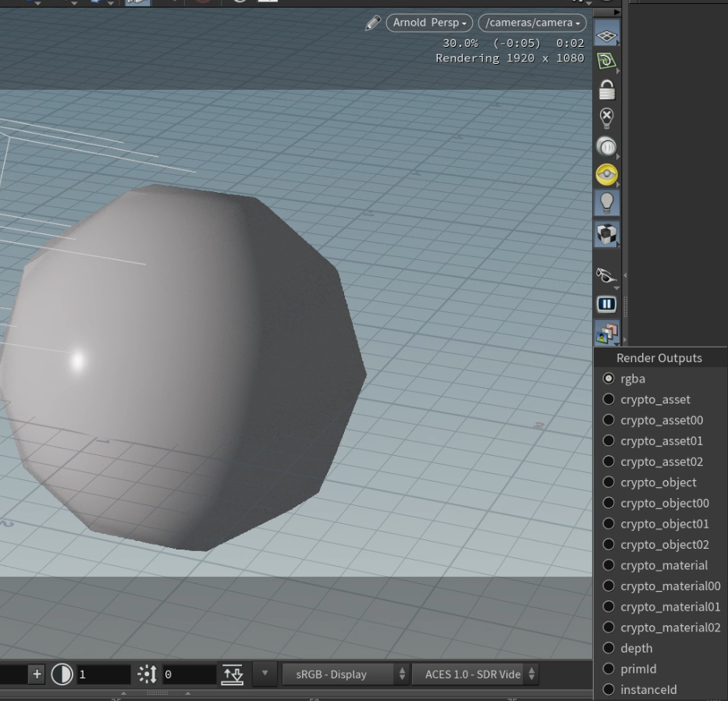Click the plus button on the bottom bar

(x=36, y=674)
